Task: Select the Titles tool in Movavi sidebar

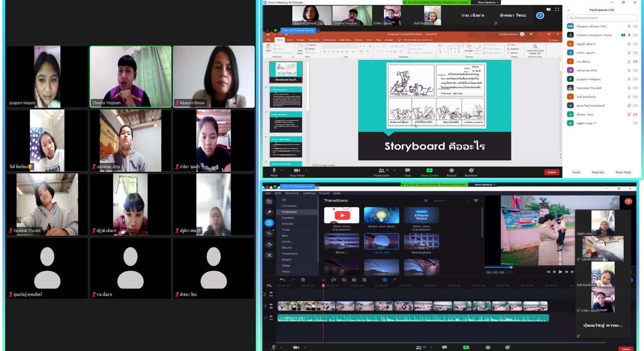Action: pyautogui.click(x=269, y=234)
